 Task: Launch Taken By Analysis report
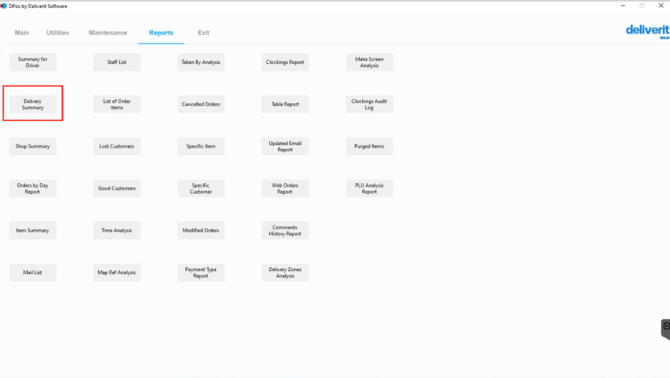[201, 62]
